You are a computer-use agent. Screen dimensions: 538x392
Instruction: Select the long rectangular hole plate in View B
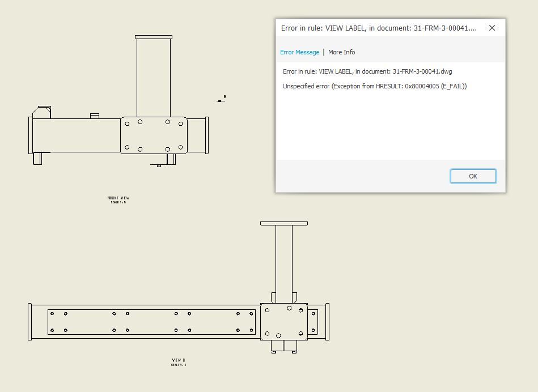tap(151, 322)
